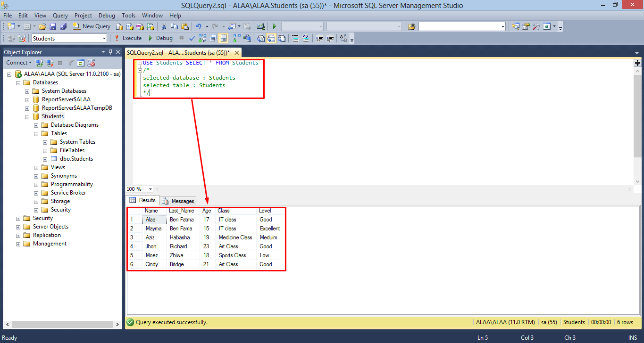Select the Management node in tree
The width and height of the screenshot is (644, 343).
50,244
